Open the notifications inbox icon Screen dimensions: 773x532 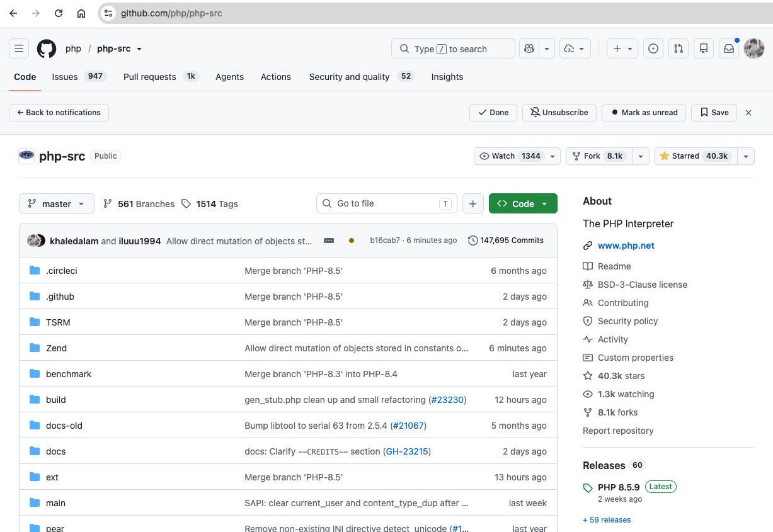(729, 48)
